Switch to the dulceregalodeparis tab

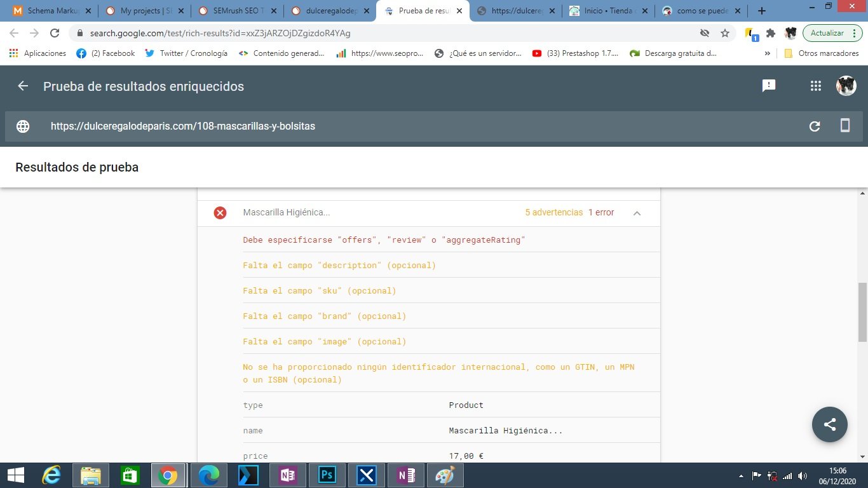click(330, 11)
